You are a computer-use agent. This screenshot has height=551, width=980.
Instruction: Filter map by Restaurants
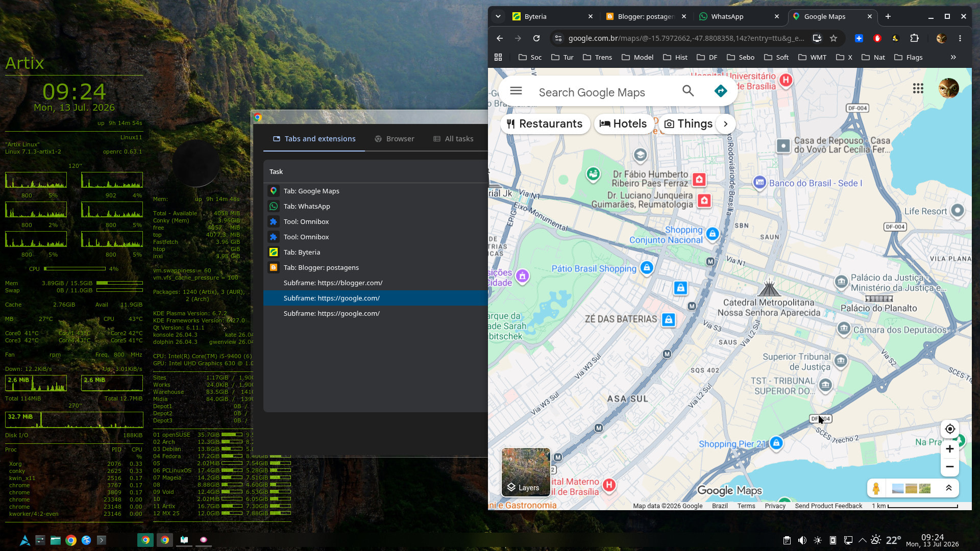click(x=545, y=124)
